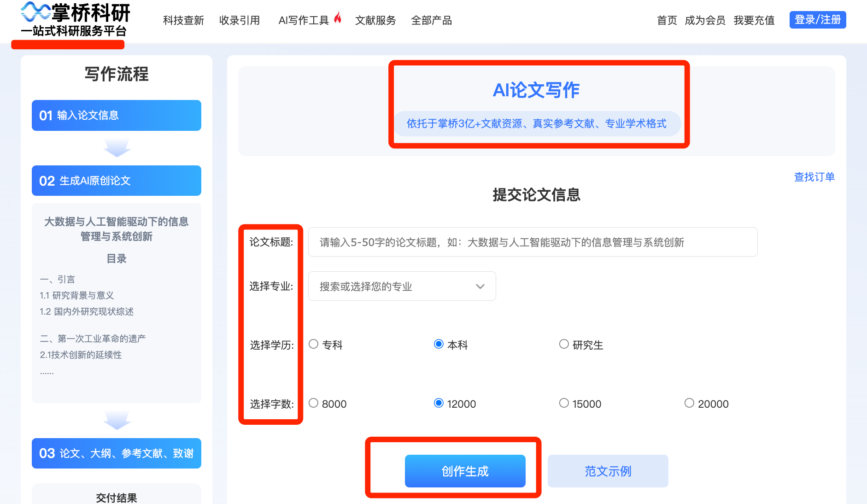Click the chevron arrow in 选择专业 box
Screen dimensions: 867x504
coord(480,287)
